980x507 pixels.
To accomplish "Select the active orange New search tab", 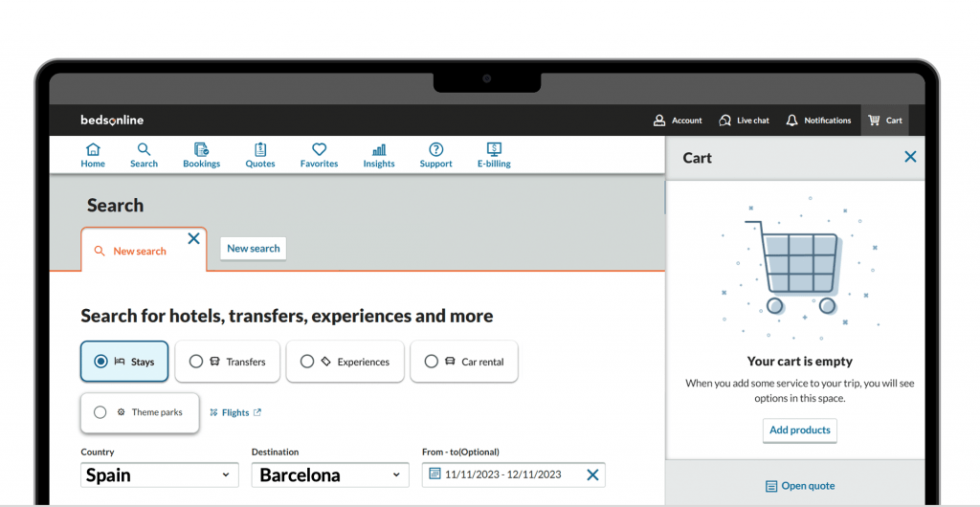I will coord(144,250).
